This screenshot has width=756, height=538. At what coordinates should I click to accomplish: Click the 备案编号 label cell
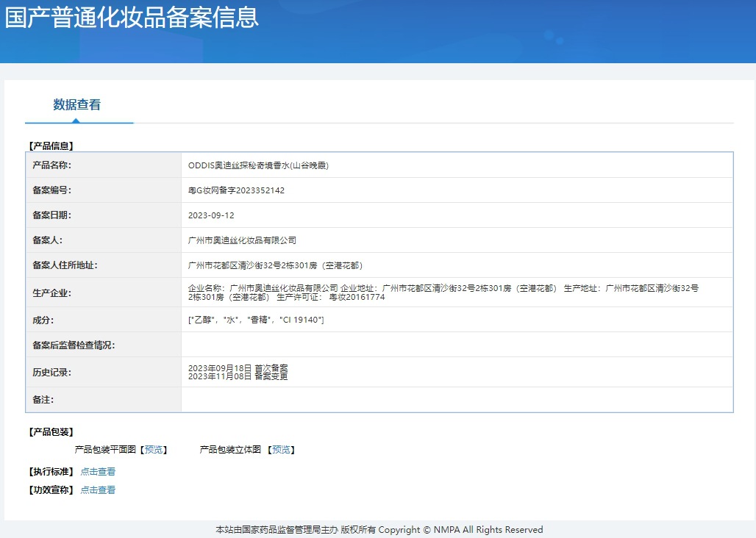tap(103, 190)
